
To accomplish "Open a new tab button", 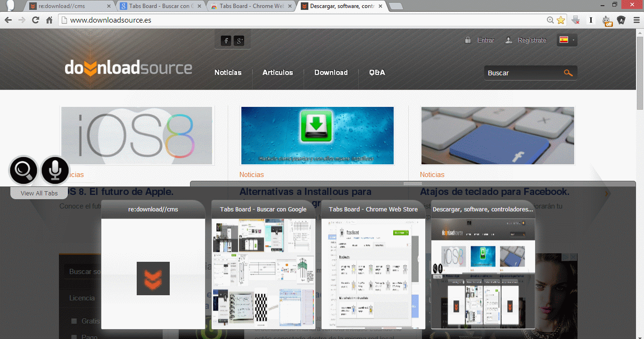I will [x=396, y=6].
